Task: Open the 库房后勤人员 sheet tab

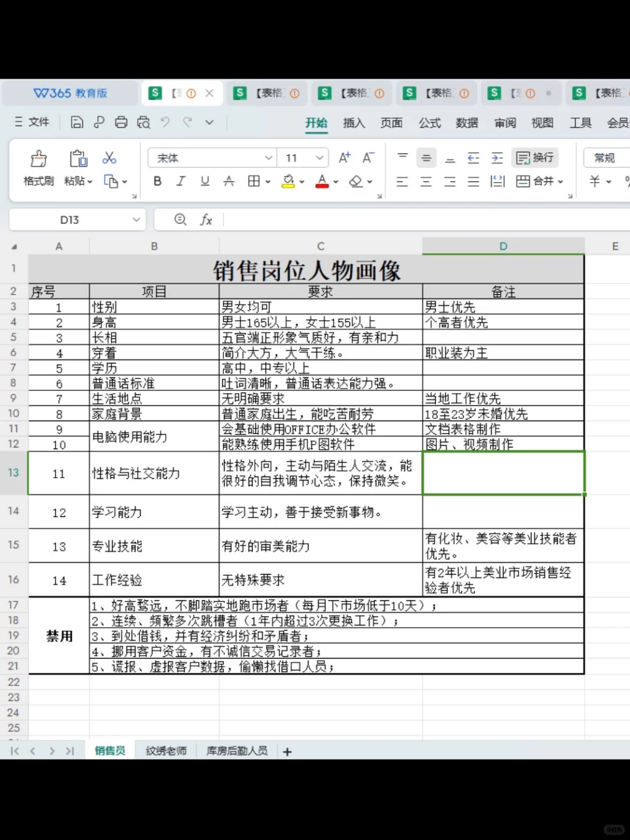Action: pyautogui.click(x=237, y=751)
